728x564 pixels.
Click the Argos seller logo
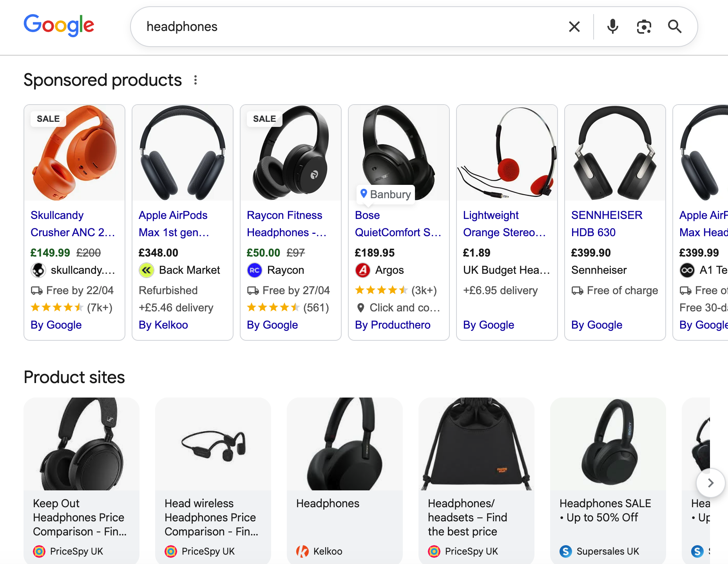[362, 270]
